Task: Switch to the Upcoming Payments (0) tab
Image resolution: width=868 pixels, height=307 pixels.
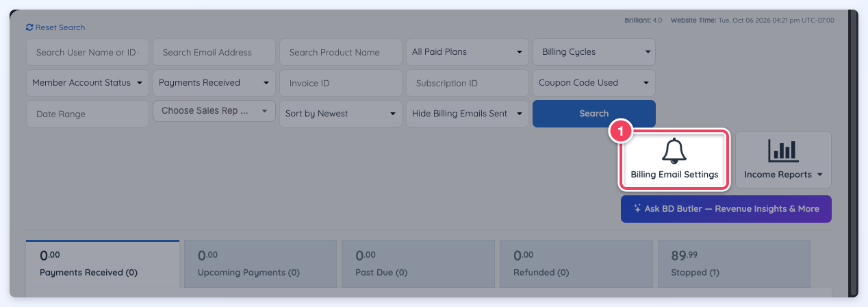Action: (x=260, y=265)
